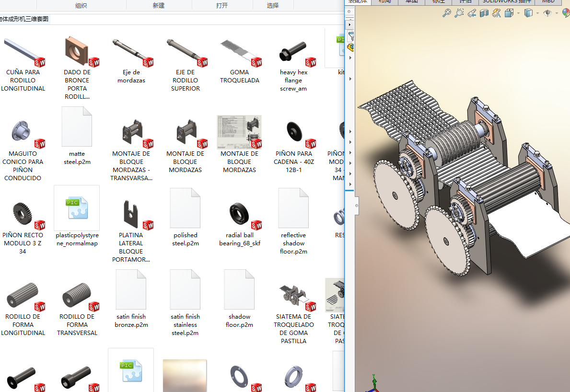Open the Display Style dropdown arrow

(537, 13)
